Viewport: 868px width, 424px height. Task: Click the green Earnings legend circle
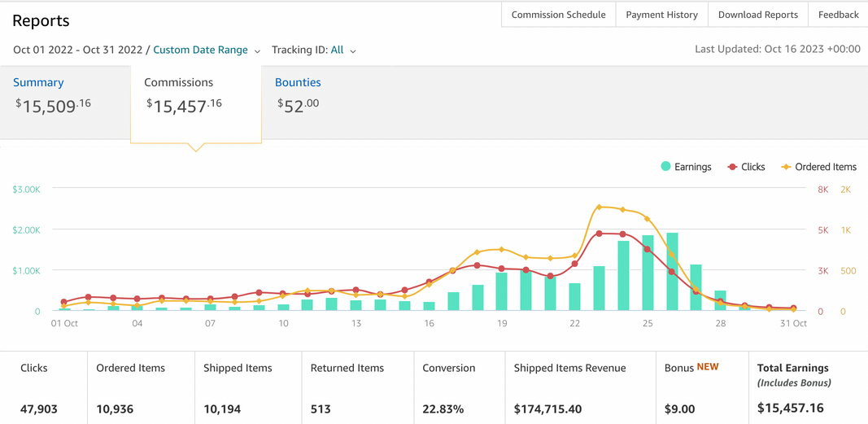(665, 167)
